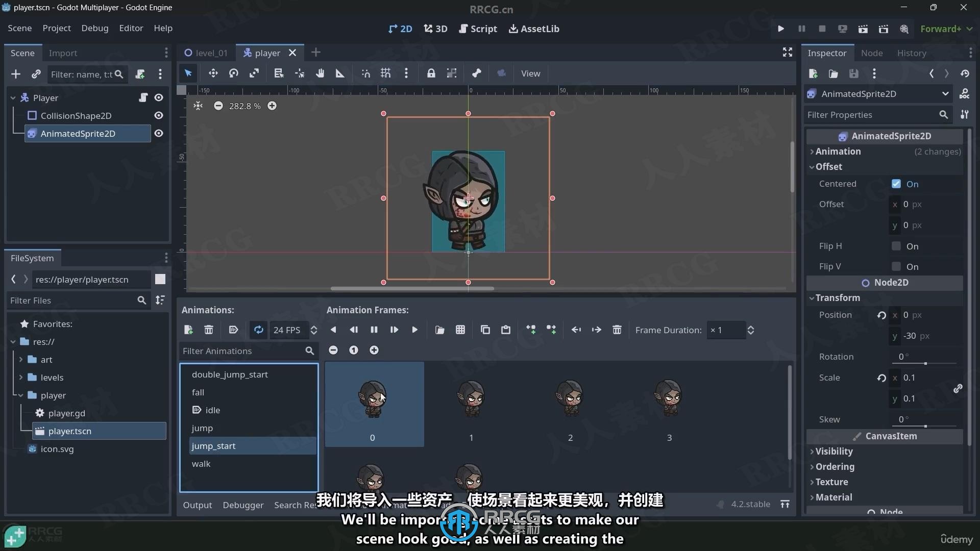Open Player's attached script icon
Image resolution: width=980 pixels, height=551 pixels.
coord(143,97)
